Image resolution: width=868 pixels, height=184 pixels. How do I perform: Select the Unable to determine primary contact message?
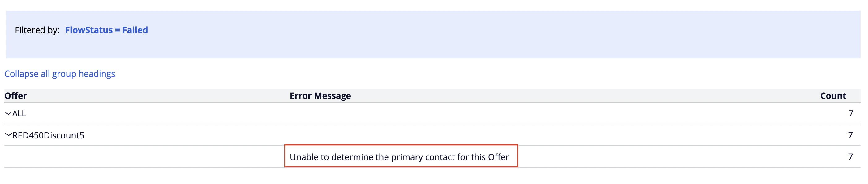[399, 157]
